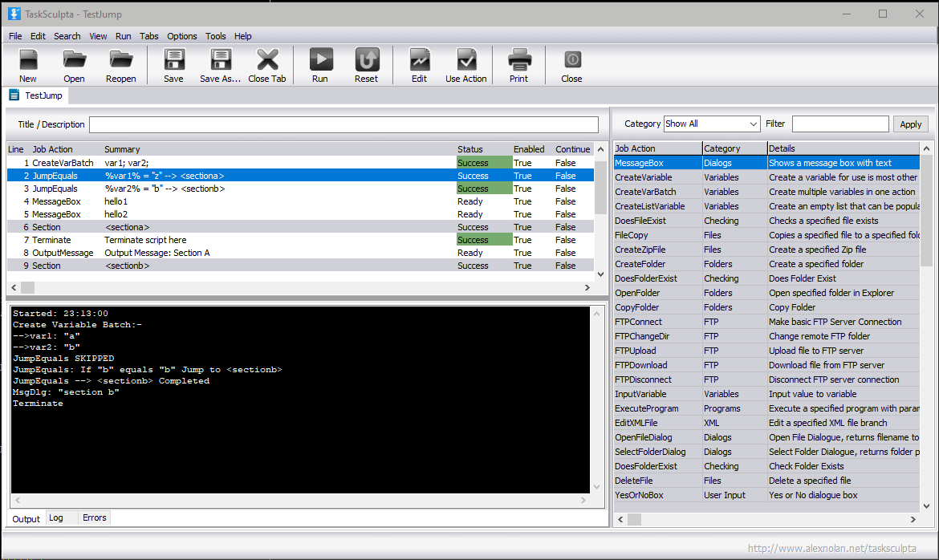Run the script with the Run icon
The height and width of the screenshot is (560, 939).
320,60
